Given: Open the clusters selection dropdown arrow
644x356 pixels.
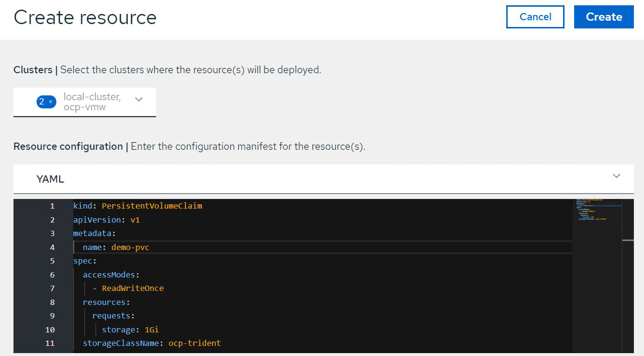Looking at the screenshot, I should tap(139, 100).
